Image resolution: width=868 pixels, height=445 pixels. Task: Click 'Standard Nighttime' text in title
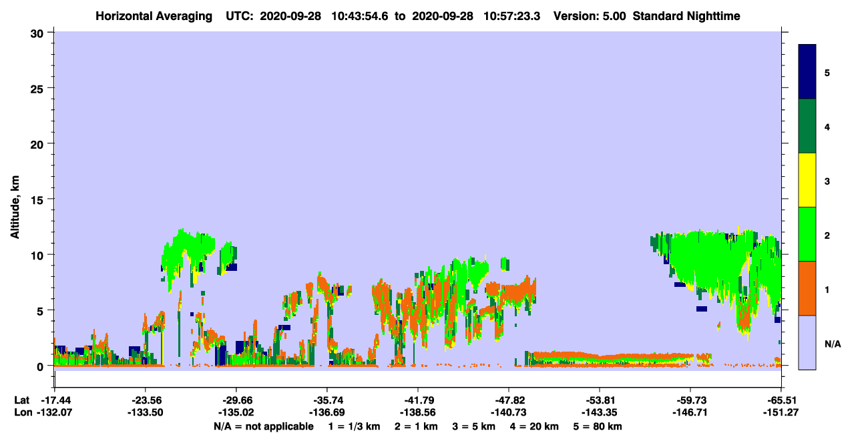686,16
